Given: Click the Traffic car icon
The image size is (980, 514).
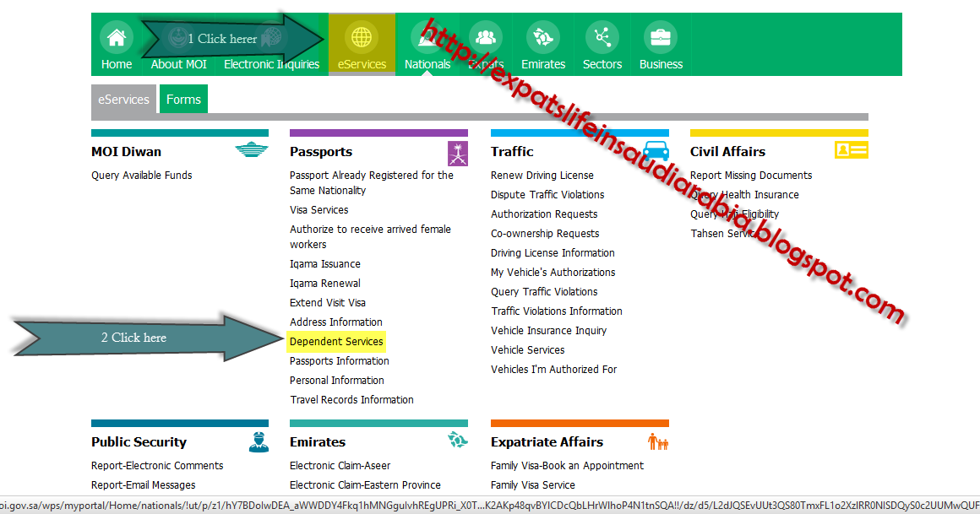Looking at the screenshot, I should coord(656,150).
